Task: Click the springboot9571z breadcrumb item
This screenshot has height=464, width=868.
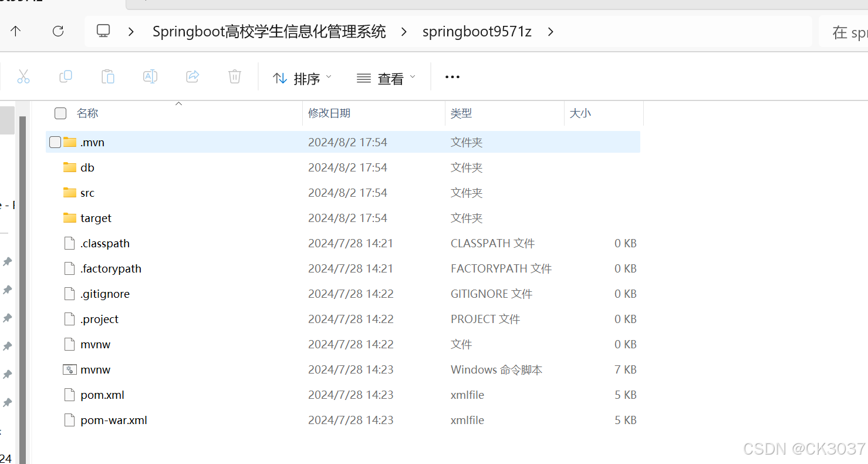Action: click(477, 31)
